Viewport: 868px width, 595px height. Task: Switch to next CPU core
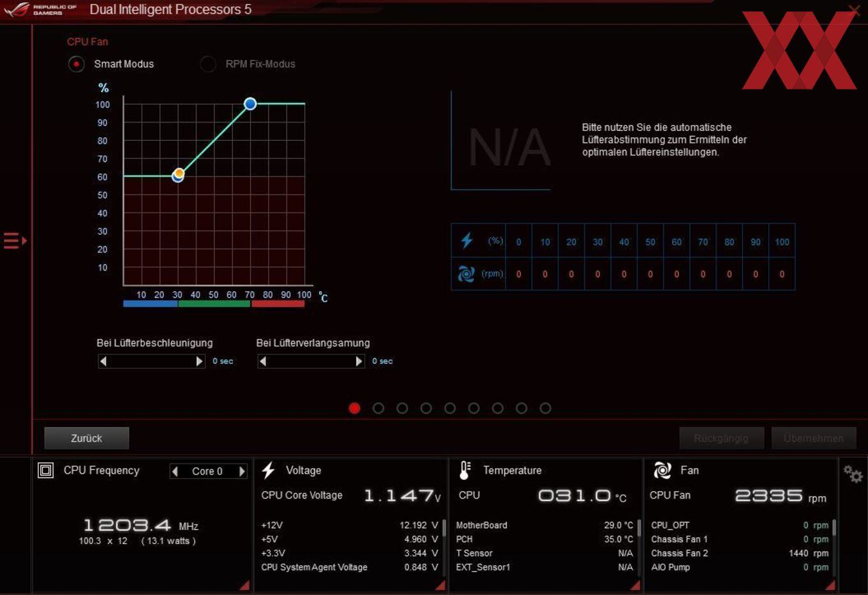pos(242,471)
